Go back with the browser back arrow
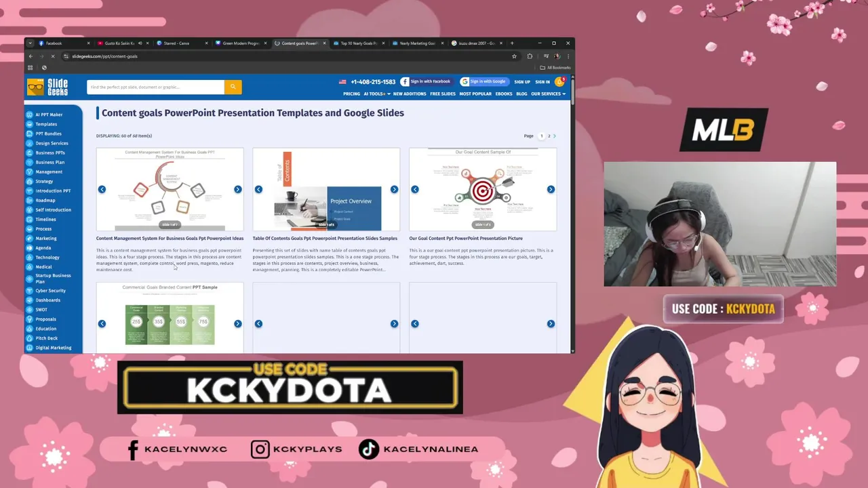The height and width of the screenshot is (488, 868). 31,56
